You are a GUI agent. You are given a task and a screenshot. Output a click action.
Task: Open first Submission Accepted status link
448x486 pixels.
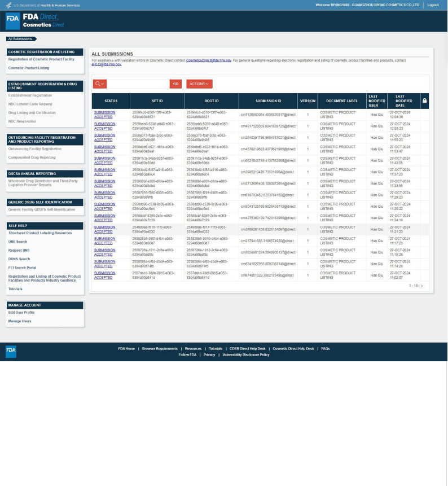(104, 115)
